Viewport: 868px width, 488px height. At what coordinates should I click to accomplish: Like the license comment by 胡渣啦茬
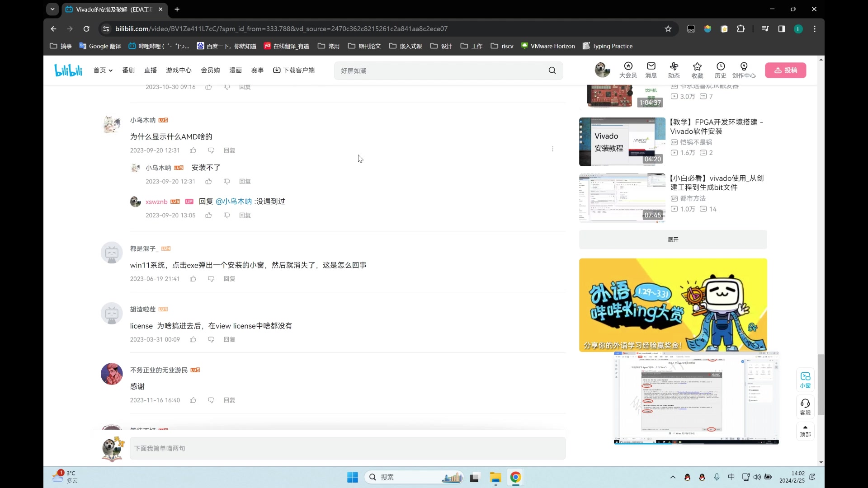pos(193,339)
